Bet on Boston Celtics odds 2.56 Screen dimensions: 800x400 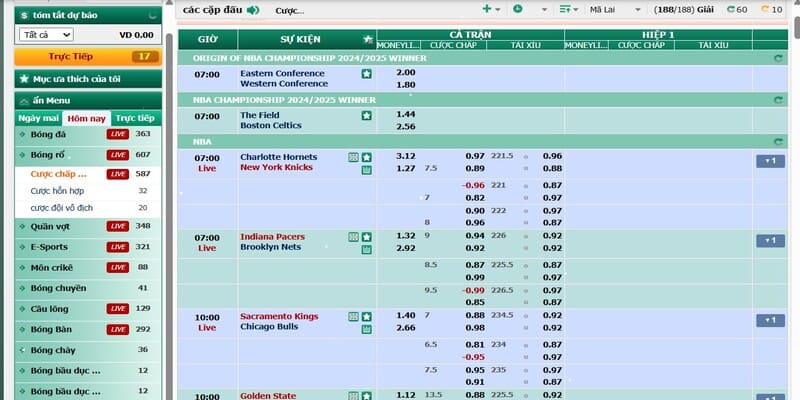[x=406, y=127]
